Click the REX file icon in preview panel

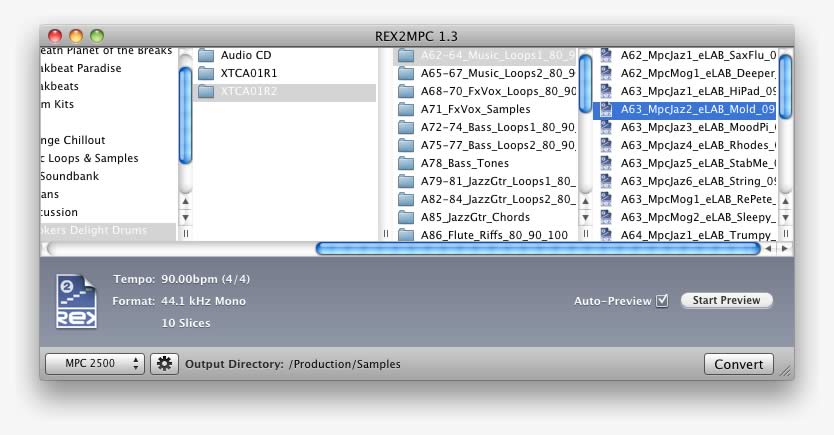(77, 301)
